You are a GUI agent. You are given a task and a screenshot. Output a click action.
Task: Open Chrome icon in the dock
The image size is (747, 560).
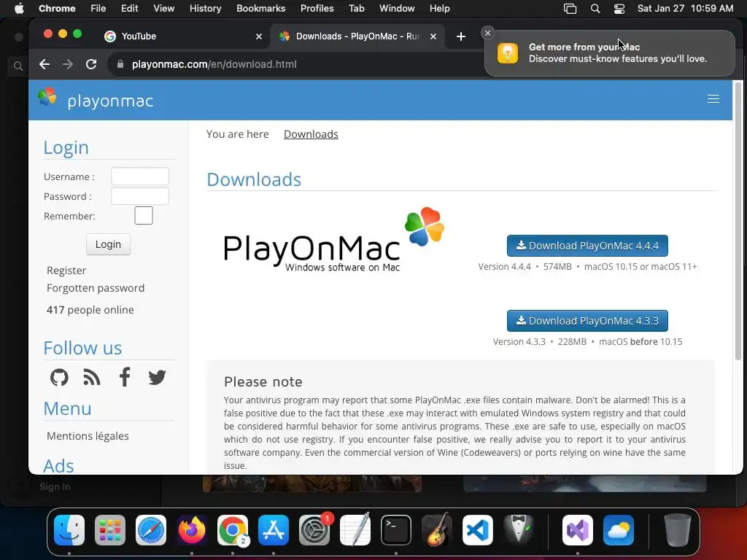[x=233, y=530]
